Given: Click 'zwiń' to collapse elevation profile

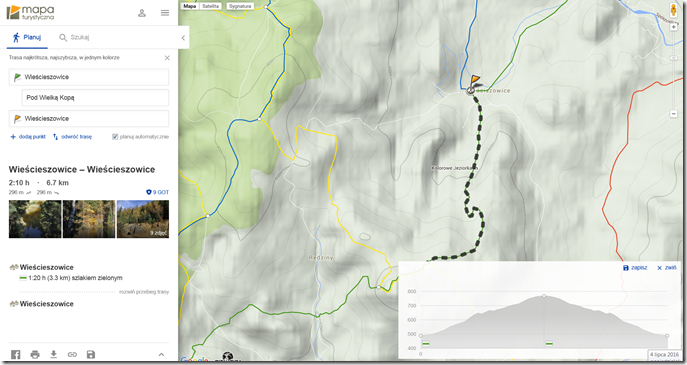Looking at the screenshot, I should click(666, 268).
